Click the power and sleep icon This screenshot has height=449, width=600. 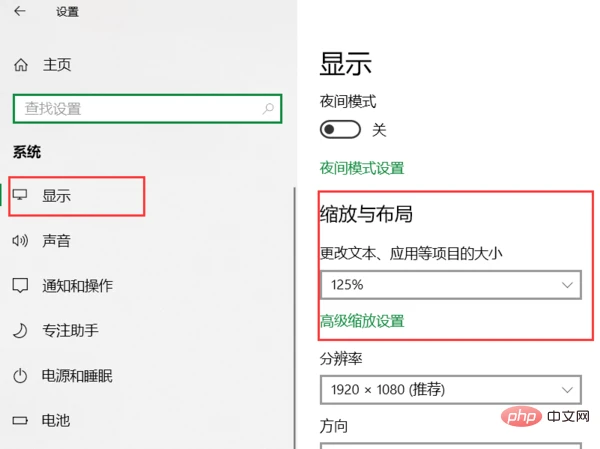pyautogui.click(x=20, y=376)
